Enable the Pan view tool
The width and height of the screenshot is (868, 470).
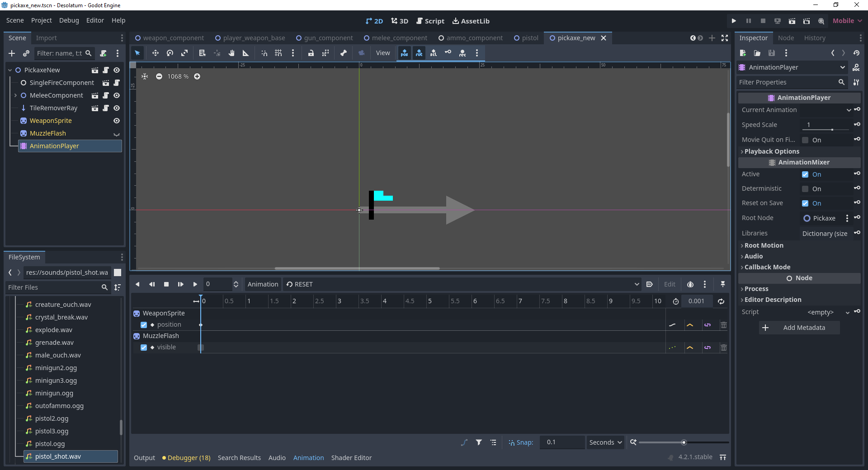pyautogui.click(x=231, y=53)
